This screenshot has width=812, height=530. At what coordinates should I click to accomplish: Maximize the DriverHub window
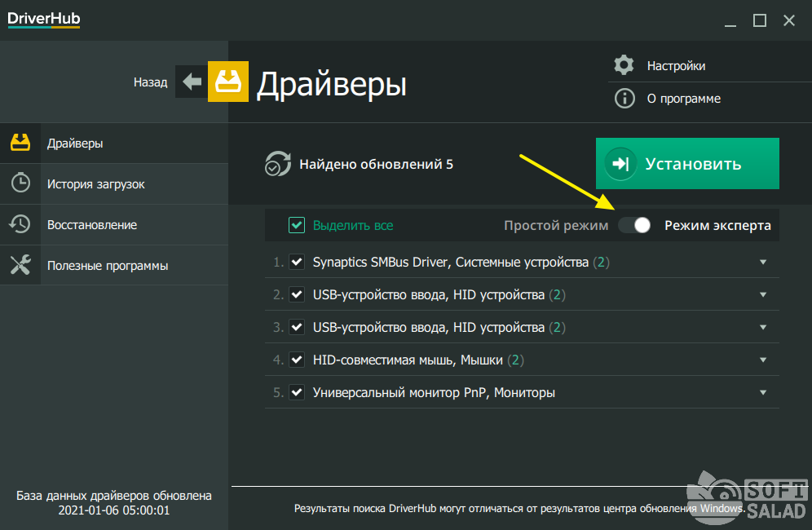click(760, 20)
